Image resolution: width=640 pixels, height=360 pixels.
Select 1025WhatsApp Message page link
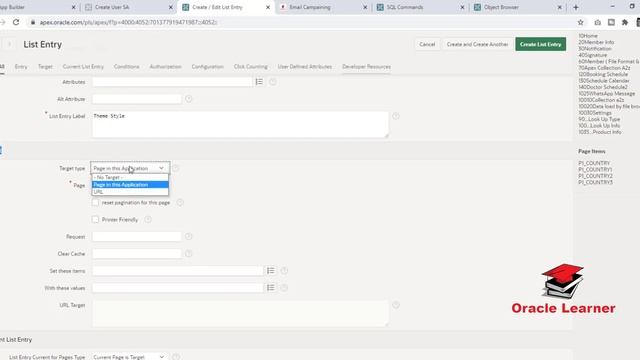(607, 93)
